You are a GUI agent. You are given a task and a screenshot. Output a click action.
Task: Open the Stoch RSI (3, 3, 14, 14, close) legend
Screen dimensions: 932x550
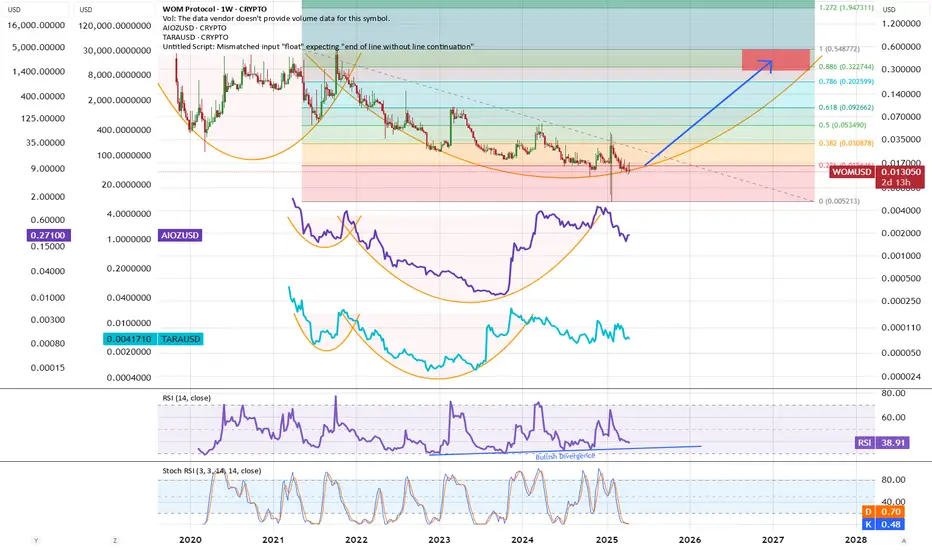tap(212, 470)
